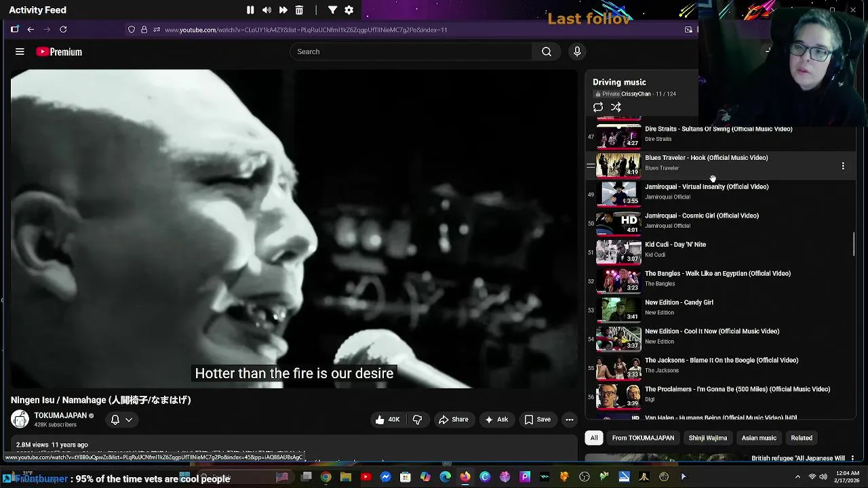The width and height of the screenshot is (868, 488).
Task: Open the address bar reader/picture icon
Action: tap(688, 30)
